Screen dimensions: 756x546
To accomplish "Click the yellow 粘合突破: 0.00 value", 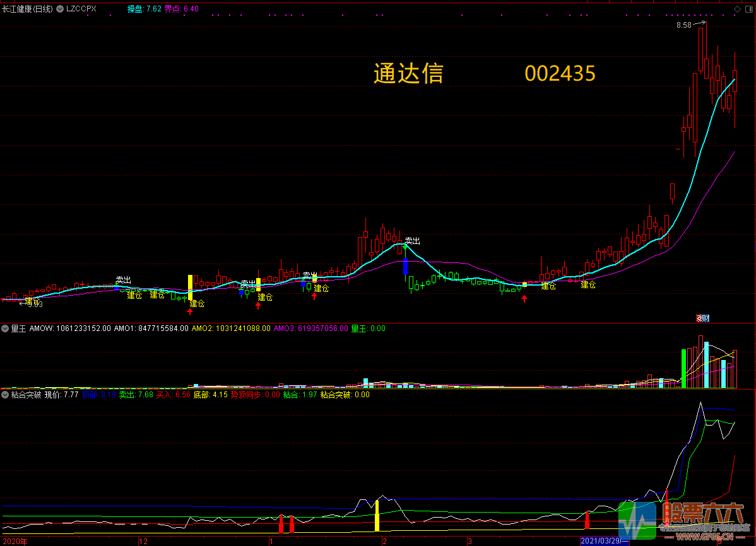I will pos(345,395).
